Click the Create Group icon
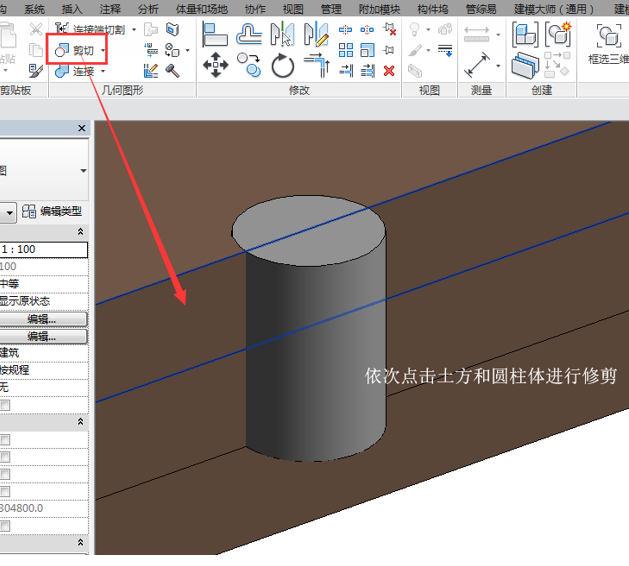Screen dimensions: 629x566 point(558,34)
